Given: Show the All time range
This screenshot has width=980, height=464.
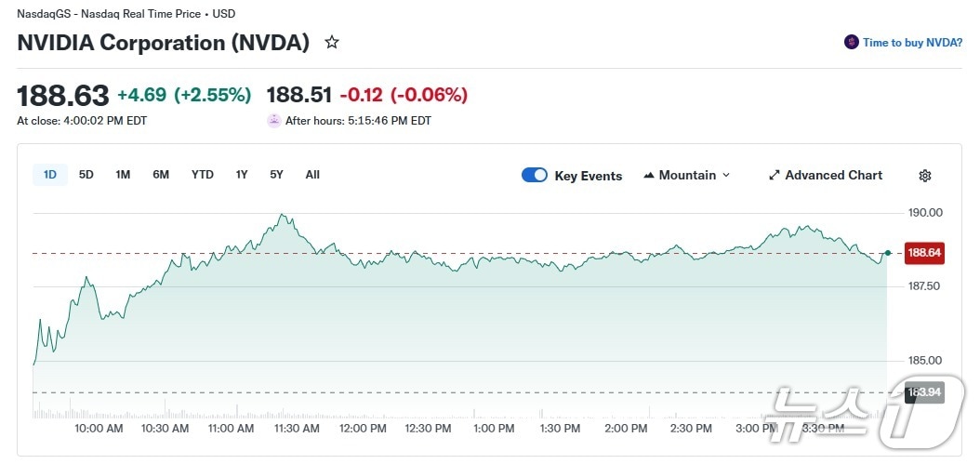Looking at the screenshot, I should [x=312, y=175].
